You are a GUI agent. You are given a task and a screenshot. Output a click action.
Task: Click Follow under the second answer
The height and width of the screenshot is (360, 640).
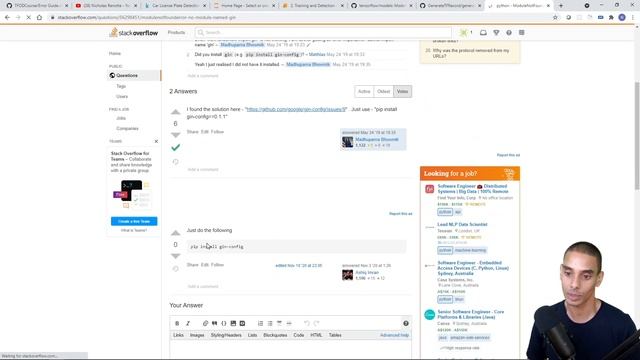218,265
